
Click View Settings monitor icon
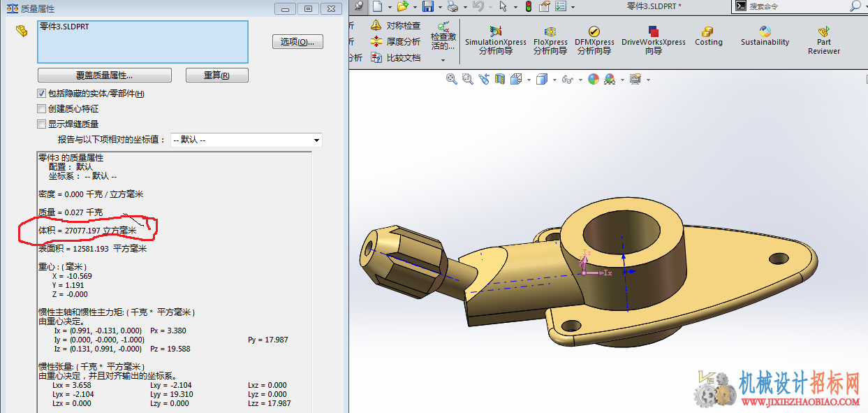(635, 80)
